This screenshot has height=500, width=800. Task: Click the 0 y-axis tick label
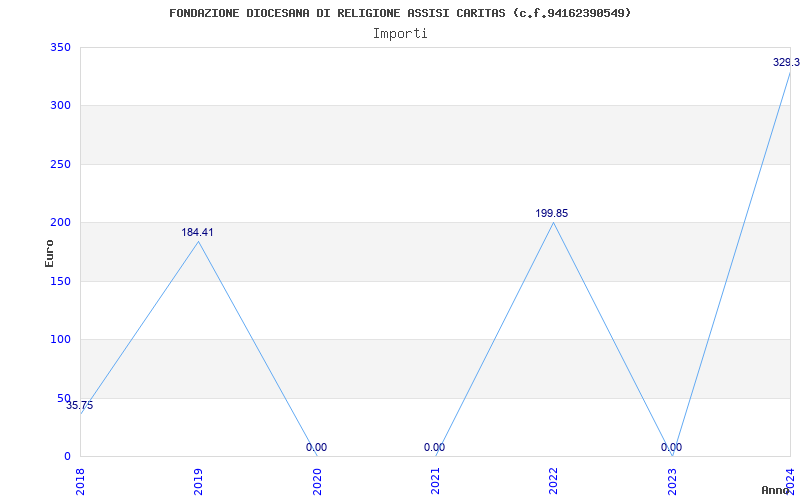point(67,456)
